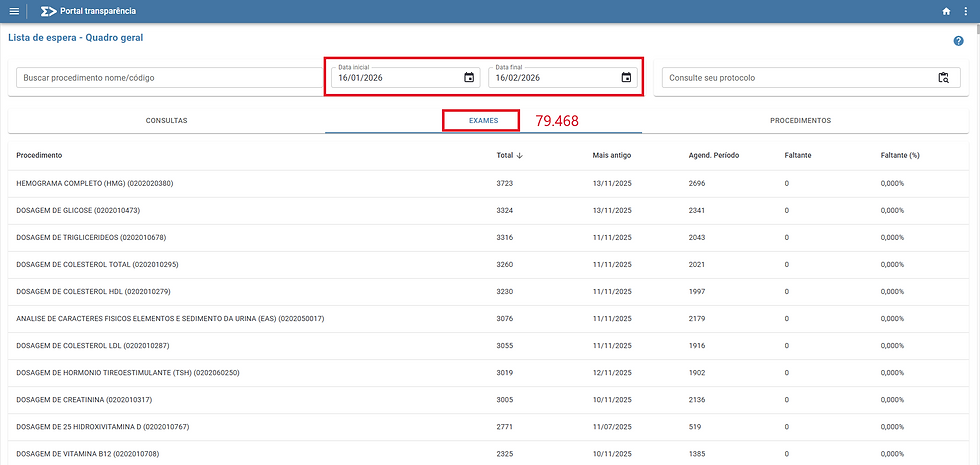
Task: Click the Lista de espera - Quadro geral heading
Action: (76, 38)
